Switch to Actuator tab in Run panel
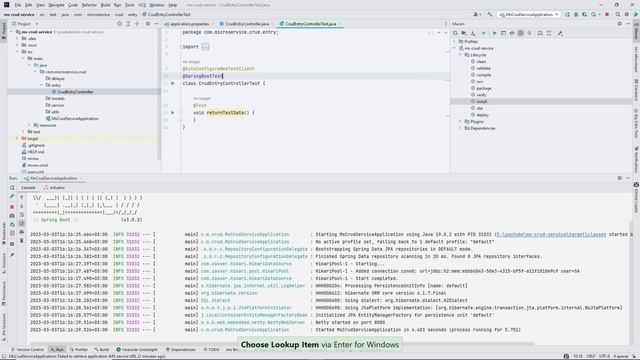Screen dimensions: 640x360 54,188
